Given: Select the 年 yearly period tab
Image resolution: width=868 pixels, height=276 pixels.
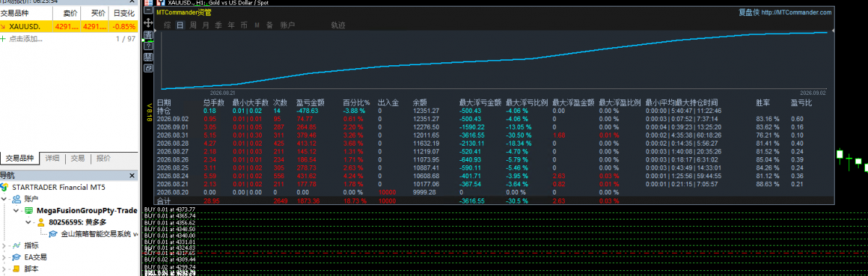Looking at the screenshot, I should [231, 25].
